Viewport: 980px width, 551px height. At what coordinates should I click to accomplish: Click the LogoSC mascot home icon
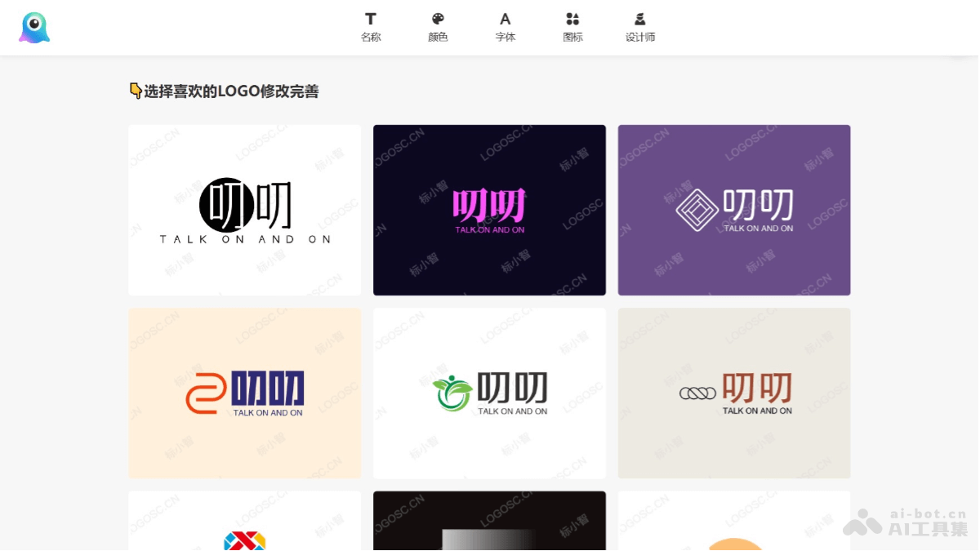tap(33, 27)
